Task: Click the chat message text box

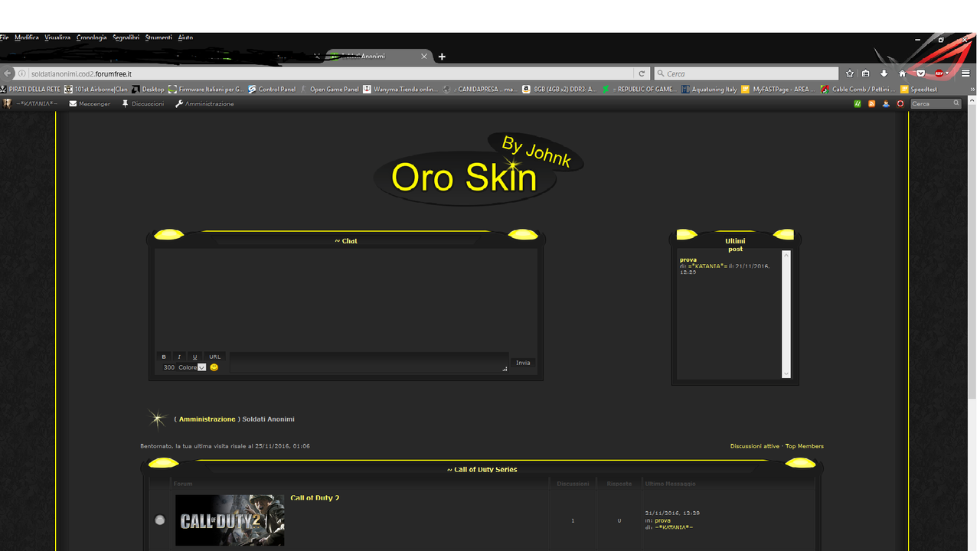Action: click(x=369, y=363)
